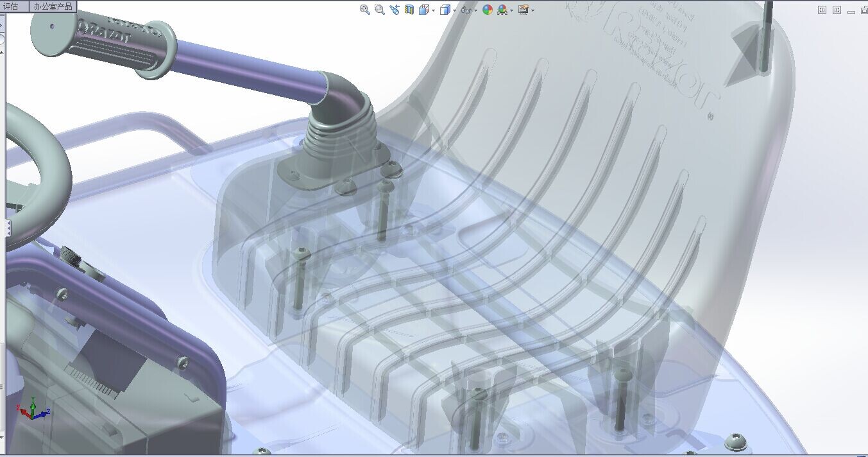
Task: Activate the Section View tool
Action: pyautogui.click(x=409, y=10)
